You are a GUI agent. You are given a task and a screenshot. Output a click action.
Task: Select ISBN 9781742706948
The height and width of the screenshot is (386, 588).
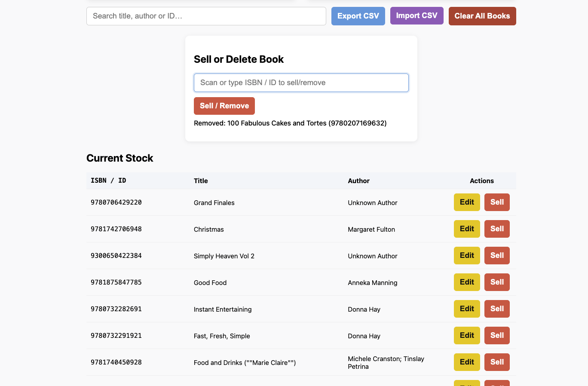[116, 229]
